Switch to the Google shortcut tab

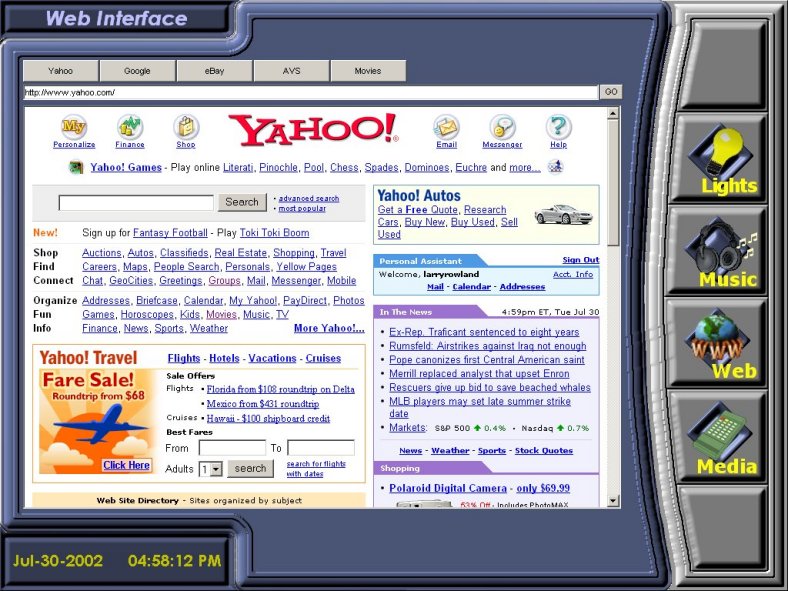[x=137, y=71]
